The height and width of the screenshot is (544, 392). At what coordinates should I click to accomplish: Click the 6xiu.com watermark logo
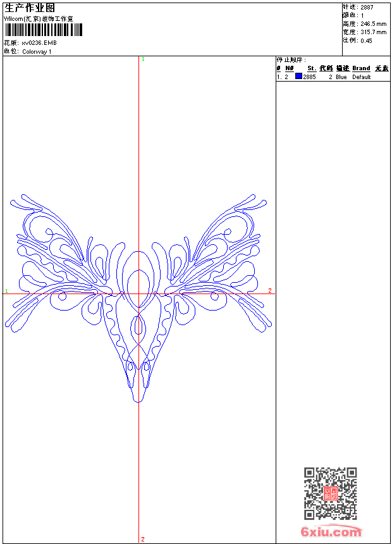click(x=331, y=533)
